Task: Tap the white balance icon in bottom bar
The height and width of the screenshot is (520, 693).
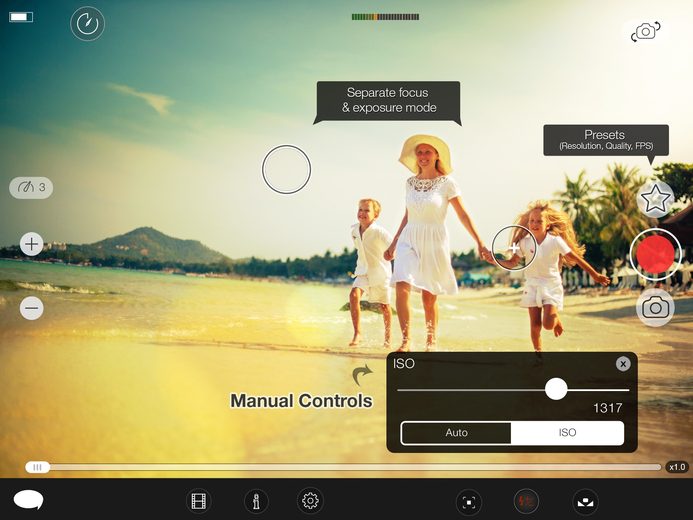Action: [x=585, y=502]
